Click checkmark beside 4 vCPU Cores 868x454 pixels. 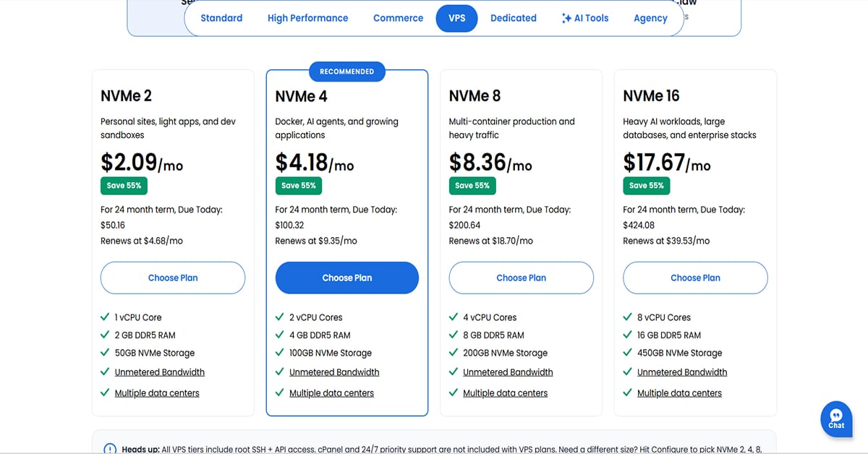point(454,317)
